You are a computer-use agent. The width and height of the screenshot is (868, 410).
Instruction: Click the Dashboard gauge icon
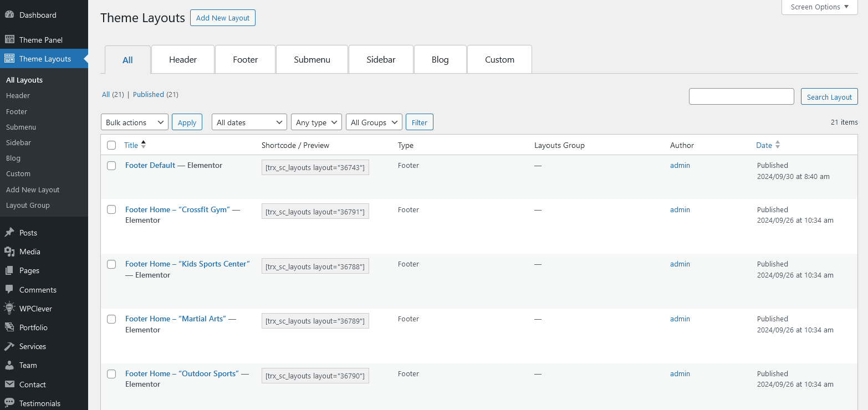point(9,15)
